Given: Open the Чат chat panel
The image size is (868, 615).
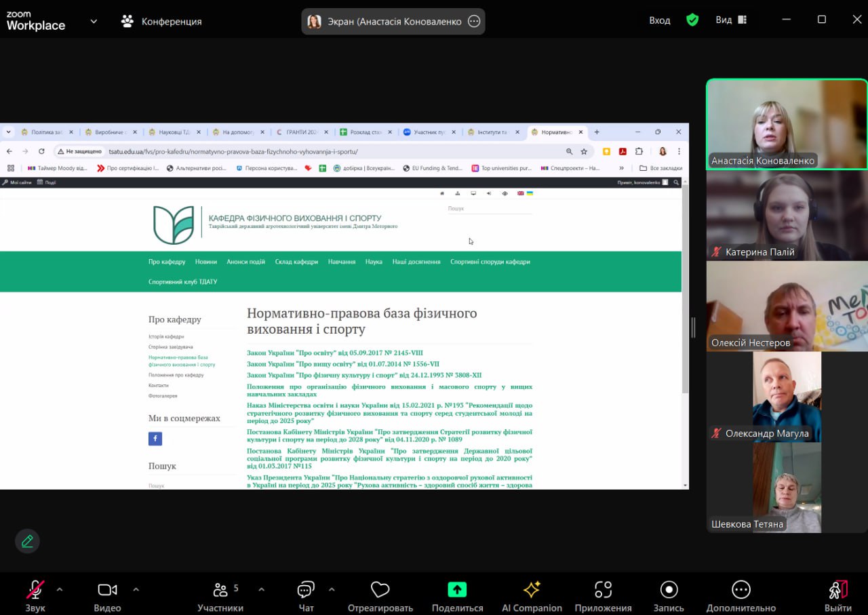Looking at the screenshot, I should [x=306, y=591].
